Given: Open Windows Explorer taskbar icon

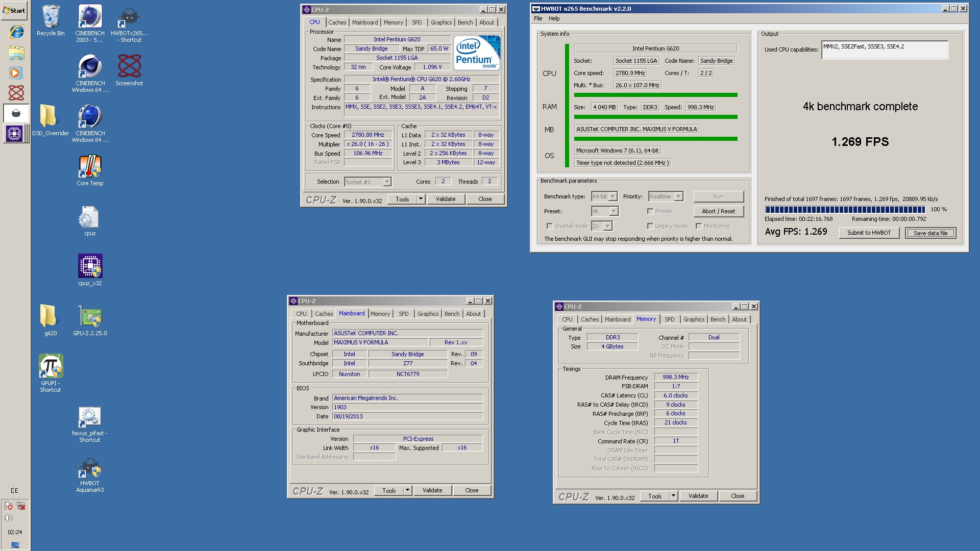Looking at the screenshot, I should pos(16,53).
